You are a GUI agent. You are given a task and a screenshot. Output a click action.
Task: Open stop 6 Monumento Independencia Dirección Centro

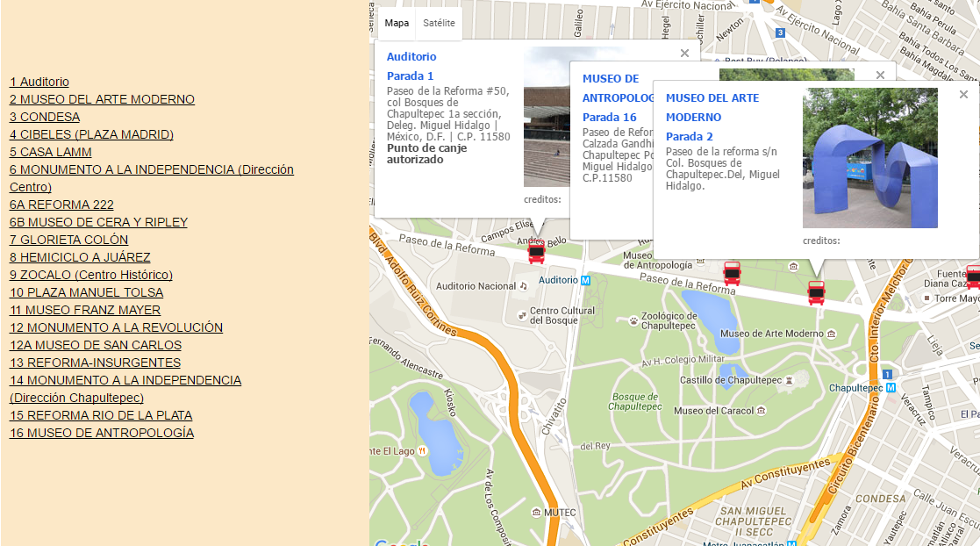coord(151,178)
